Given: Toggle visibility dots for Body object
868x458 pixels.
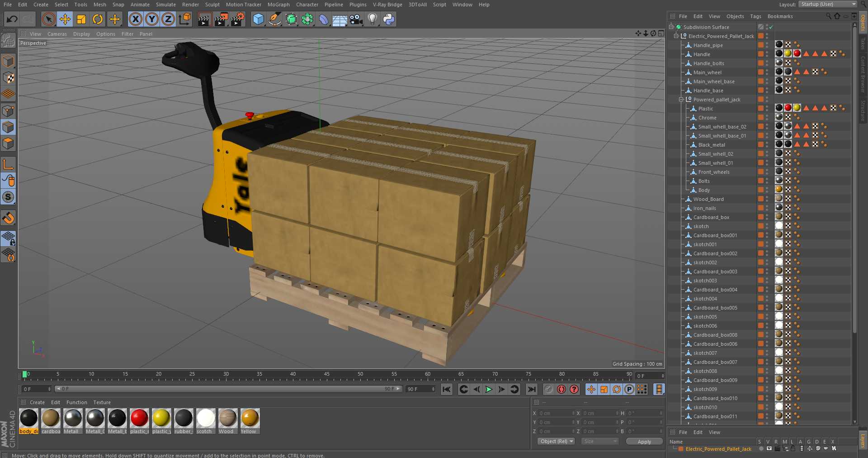Looking at the screenshot, I should [x=767, y=190].
